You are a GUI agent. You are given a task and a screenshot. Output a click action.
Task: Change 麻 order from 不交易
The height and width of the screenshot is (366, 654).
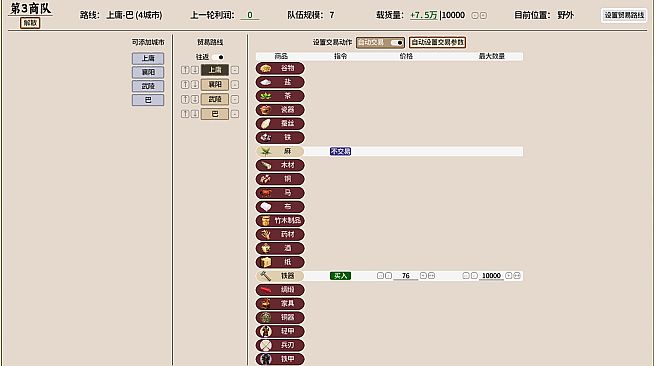point(340,151)
